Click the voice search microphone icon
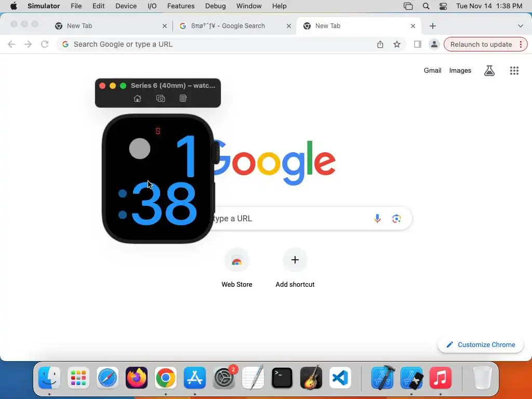Screen dimensions: 532x399 pos(377,219)
